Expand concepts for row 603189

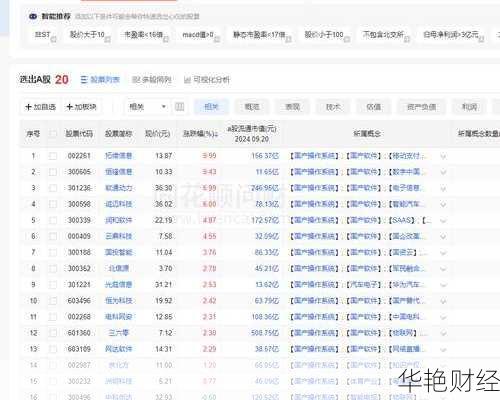click(x=443, y=349)
